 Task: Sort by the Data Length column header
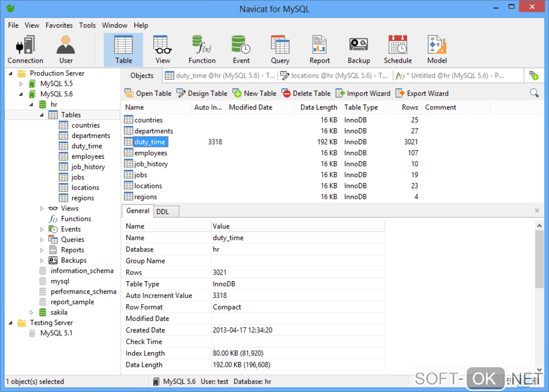[x=317, y=107]
